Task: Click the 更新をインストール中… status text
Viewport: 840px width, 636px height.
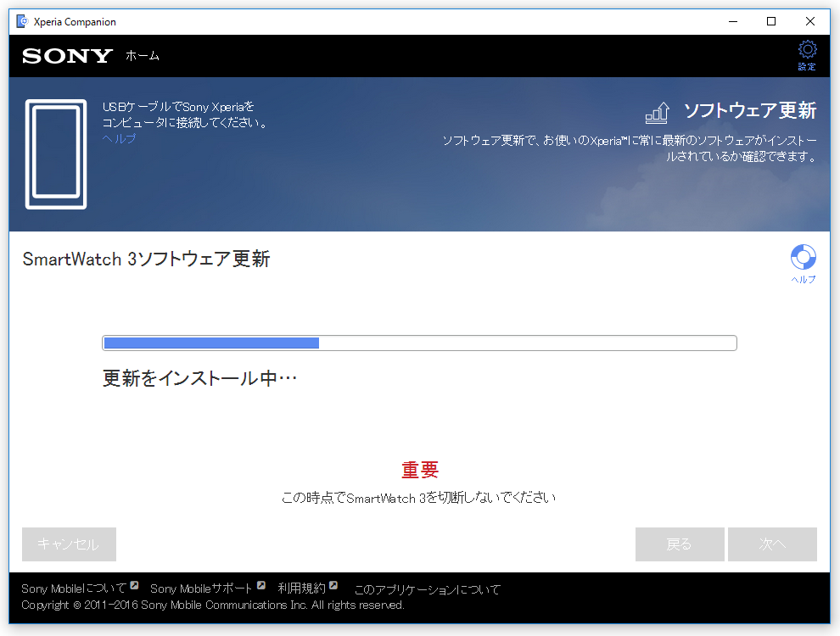Action: [199, 378]
